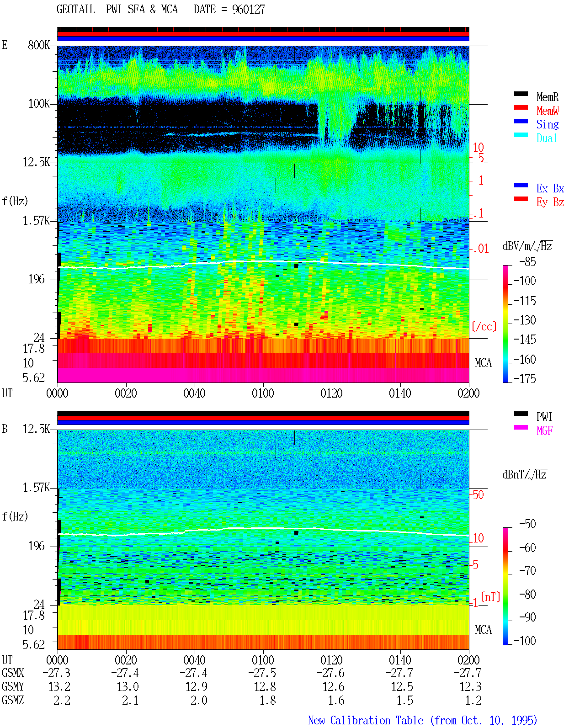Click the New Calibration Table note
Image resolution: width=585 pixels, height=728 pixels.
[423, 721]
